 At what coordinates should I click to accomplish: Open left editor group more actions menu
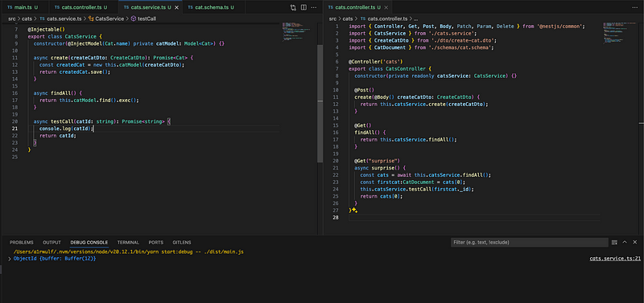(x=314, y=7)
